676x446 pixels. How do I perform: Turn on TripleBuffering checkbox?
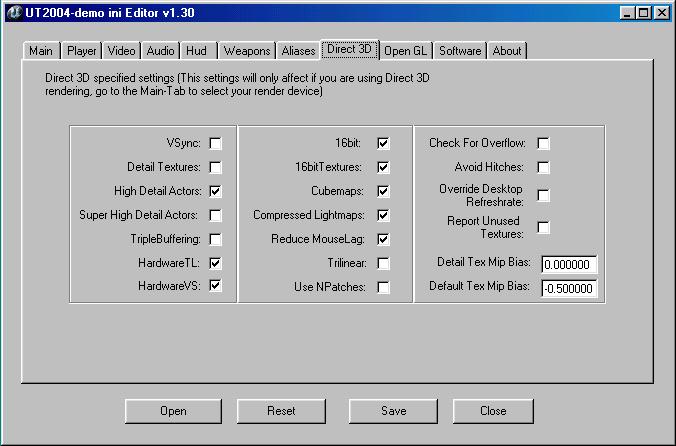(x=215, y=239)
